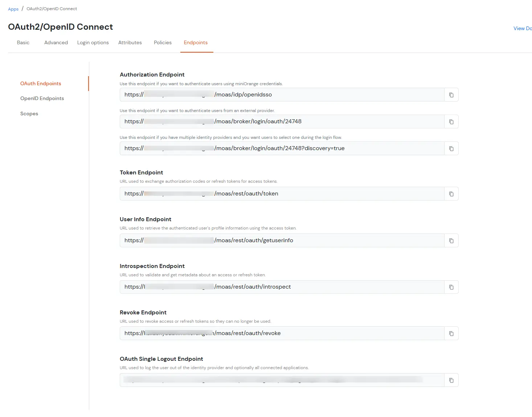Switch to the Basic tab

coord(23,42)
